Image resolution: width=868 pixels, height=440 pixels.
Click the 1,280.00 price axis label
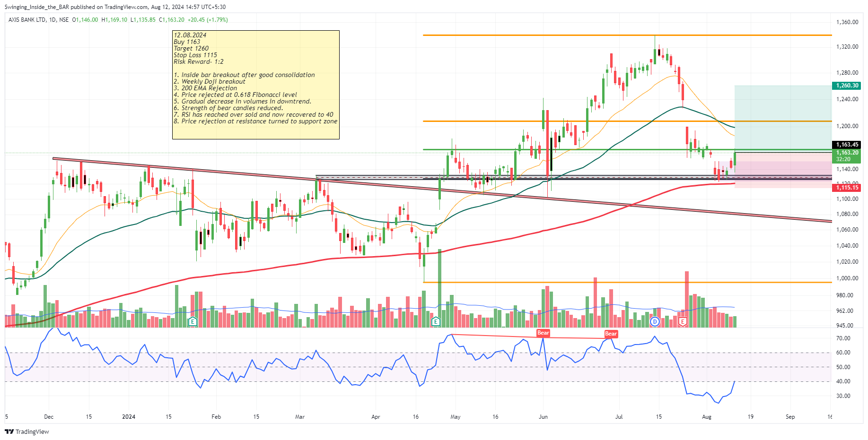tap(847, 73)
